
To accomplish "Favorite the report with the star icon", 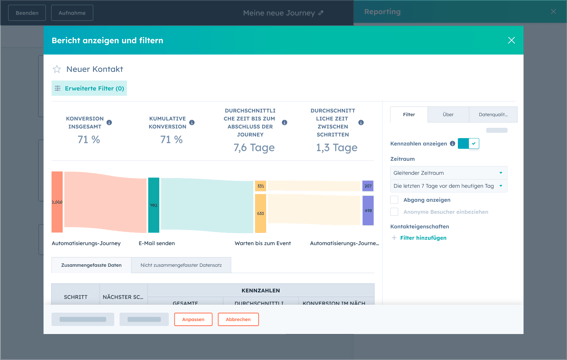I will (57, 69).
